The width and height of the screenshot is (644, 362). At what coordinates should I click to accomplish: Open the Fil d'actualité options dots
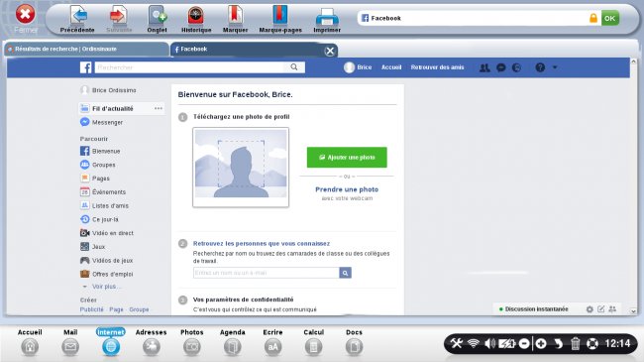pyautogui.click(x=159, y=109)
